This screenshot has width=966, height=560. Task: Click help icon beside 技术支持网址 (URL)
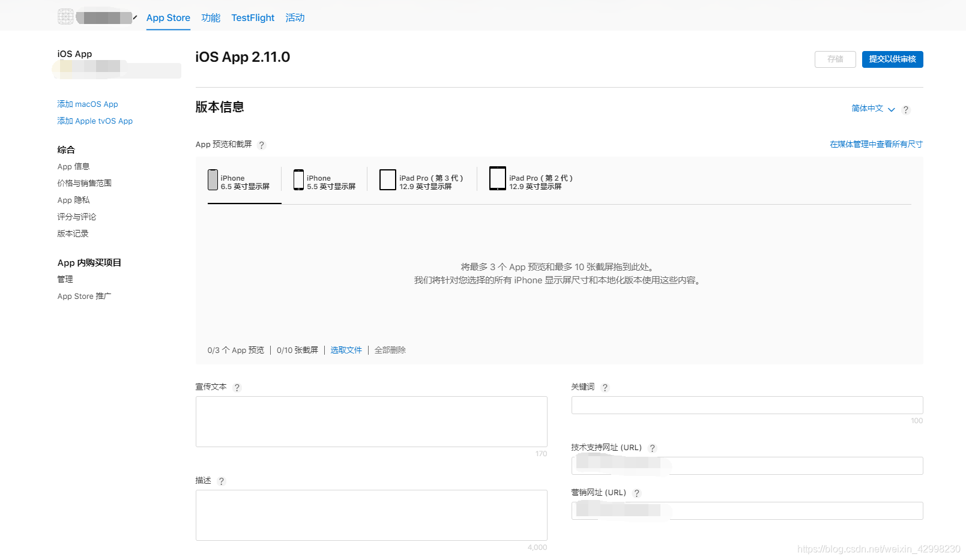point(653,448)
